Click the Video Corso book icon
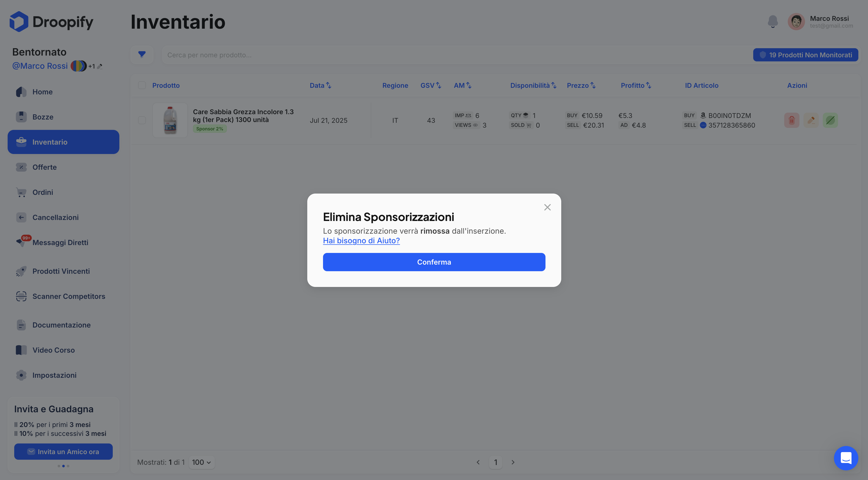Viewport: 868px width, 480px height. 21,350
